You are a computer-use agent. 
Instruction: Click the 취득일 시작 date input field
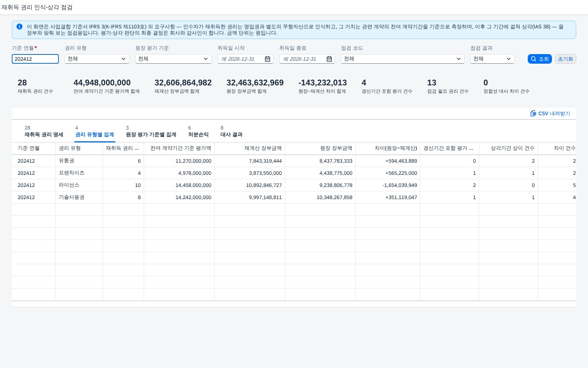click(241, 59)
